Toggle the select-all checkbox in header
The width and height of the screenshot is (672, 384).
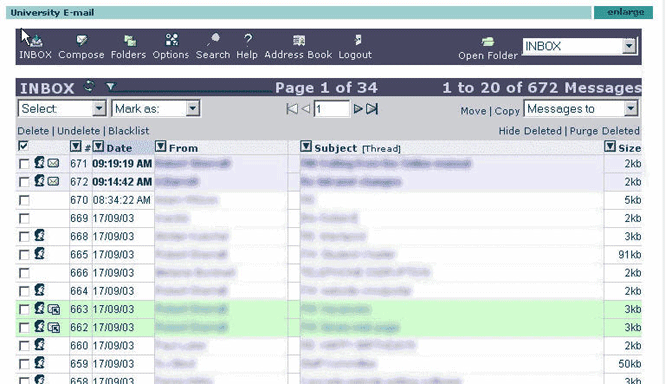pos(24,146)
